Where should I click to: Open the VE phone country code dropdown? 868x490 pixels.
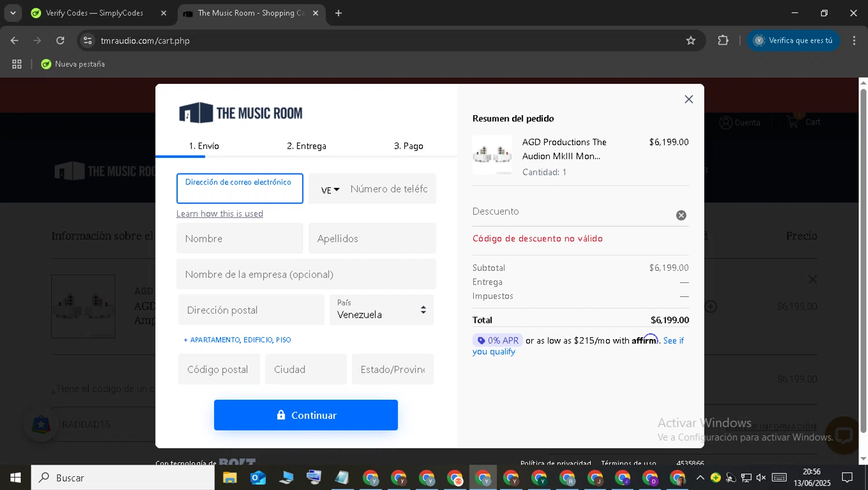[x=330, y=190]
